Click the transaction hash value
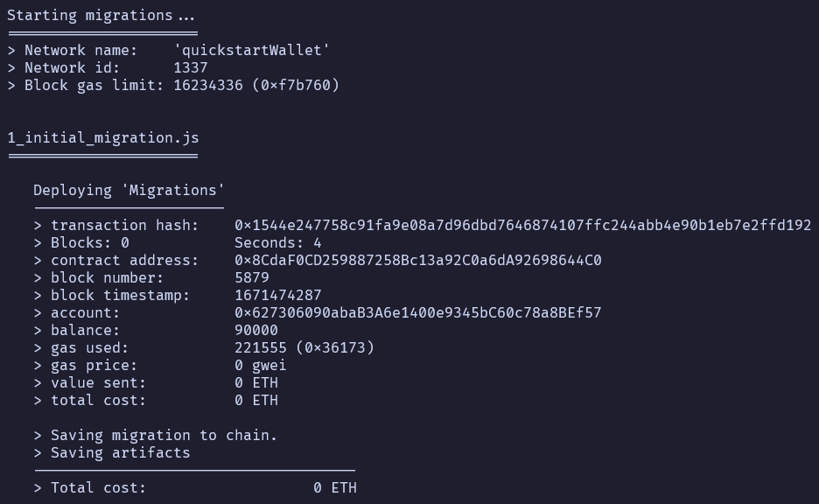 tap(522, 225)
